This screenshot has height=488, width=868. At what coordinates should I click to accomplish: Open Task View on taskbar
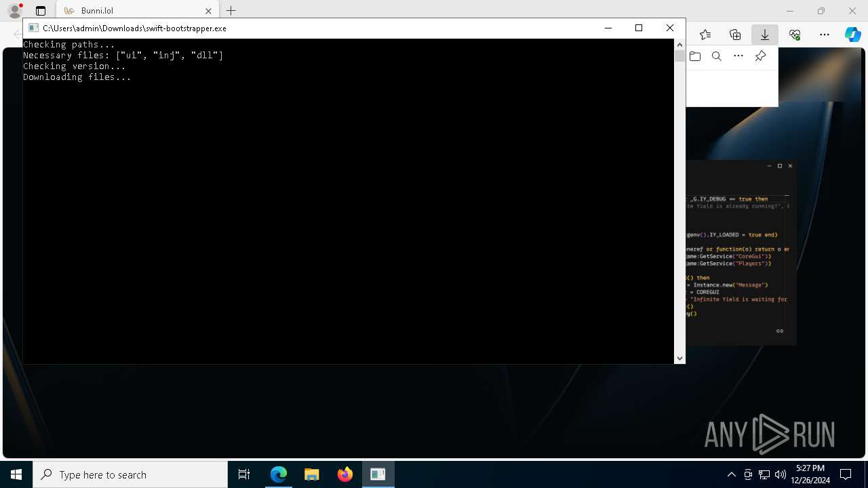(244, 474)
